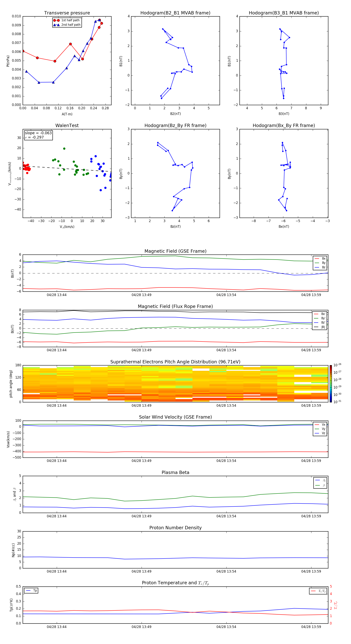Click the 'Plasma Beta' title

pos(175,472)
